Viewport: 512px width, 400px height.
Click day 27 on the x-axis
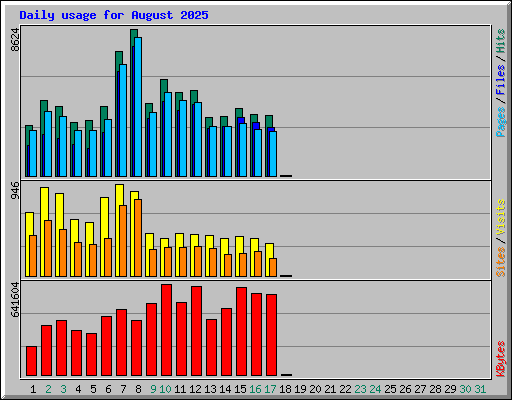click(x=420, y=389)
